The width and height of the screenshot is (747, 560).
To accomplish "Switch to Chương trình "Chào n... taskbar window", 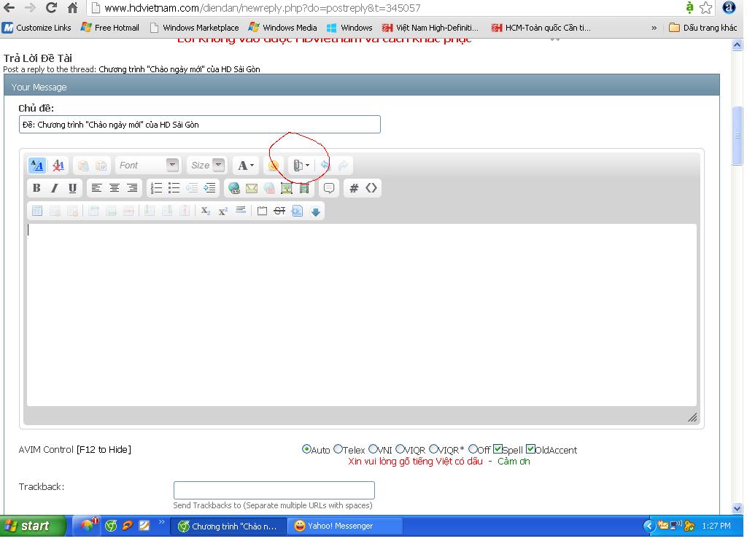I will click(228, 526).
